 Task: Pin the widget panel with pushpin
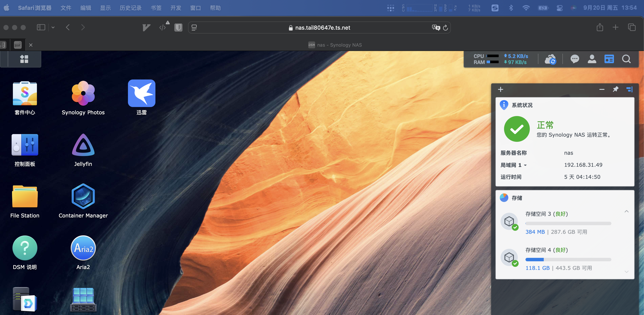pyautogui.click(x=615, y=89)
